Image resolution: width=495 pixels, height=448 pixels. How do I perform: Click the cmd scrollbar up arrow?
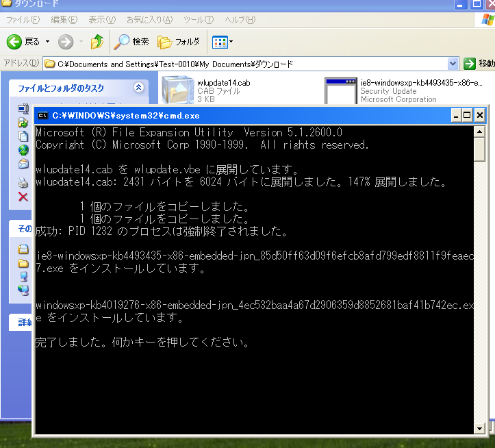479,132
